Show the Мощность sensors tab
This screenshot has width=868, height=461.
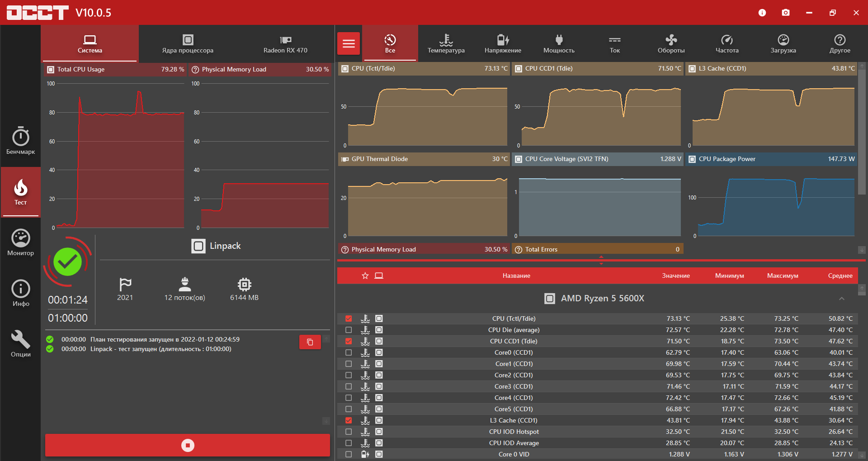pos(559,43)
